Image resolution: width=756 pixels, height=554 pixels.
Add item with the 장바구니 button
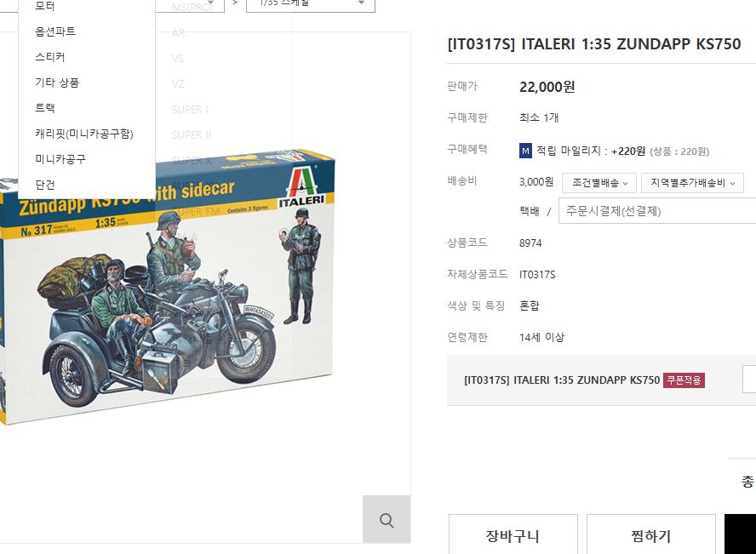513,534
